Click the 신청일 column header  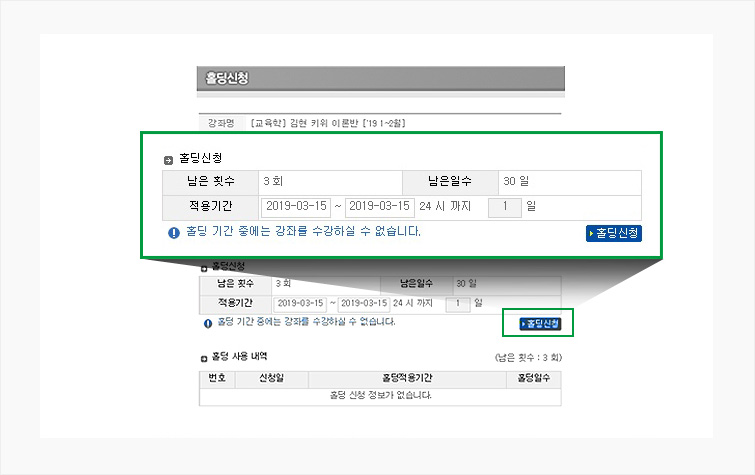(x=271, y=379)
